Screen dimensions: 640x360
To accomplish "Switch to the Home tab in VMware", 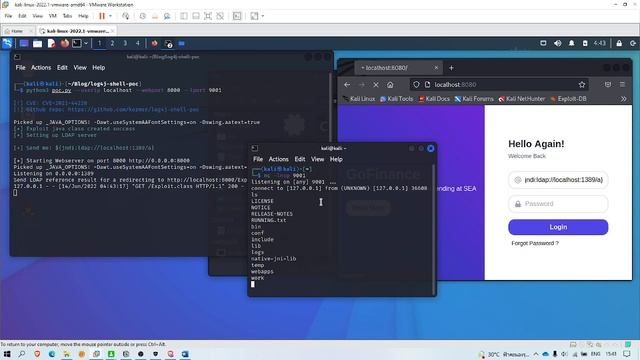I will 17,31.
